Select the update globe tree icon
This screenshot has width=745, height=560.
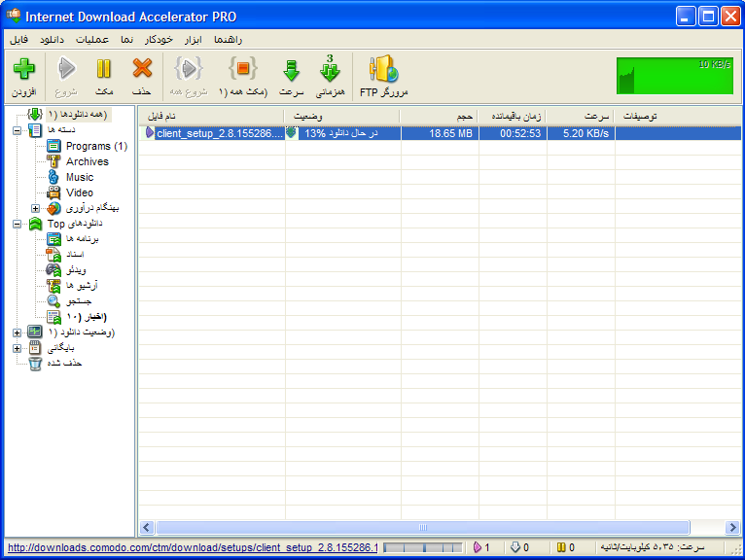tap(53, 208)
